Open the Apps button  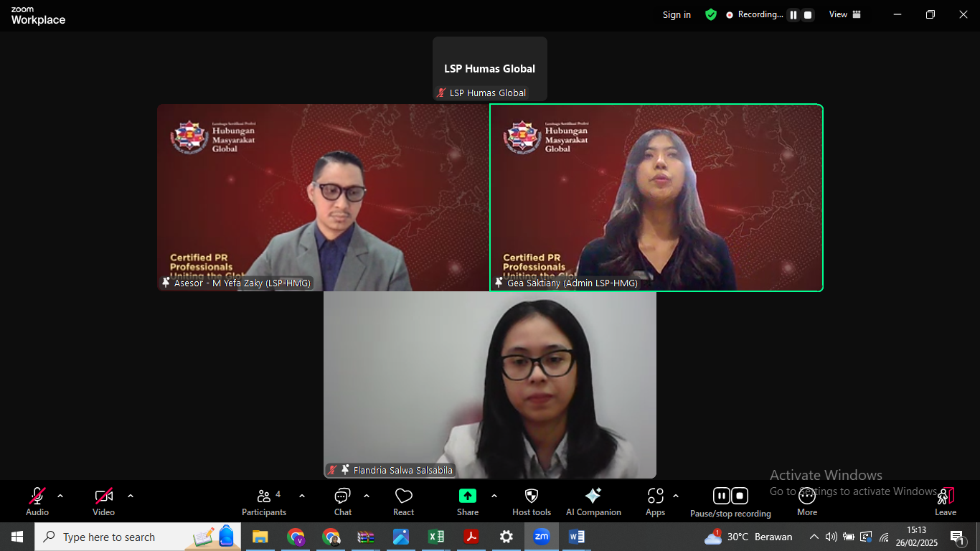pyautogui.click(x=656, y=501)
